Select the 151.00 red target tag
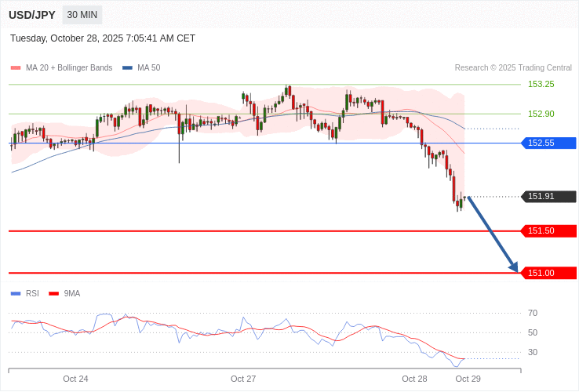The width and height of the screenshot is (579, 392). 548,273
